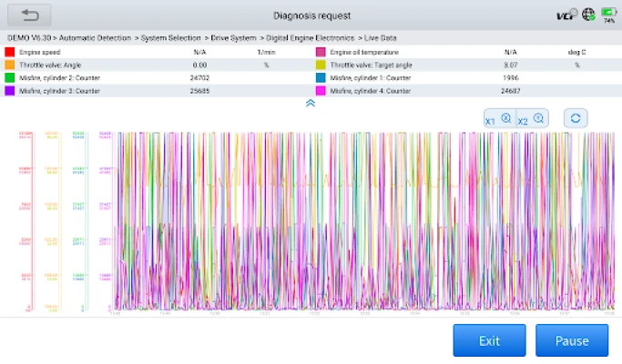Toggle Misfire cylinder 1 blue swatch
Viewport: 622px width, 364px height.
tap(320, 78)
